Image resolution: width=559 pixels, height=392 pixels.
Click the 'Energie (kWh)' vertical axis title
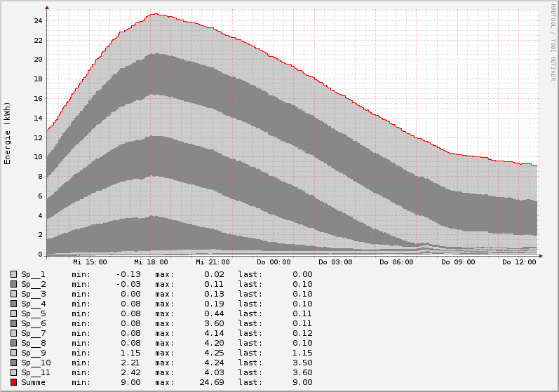pyautogui.click(x=8, y=133)
